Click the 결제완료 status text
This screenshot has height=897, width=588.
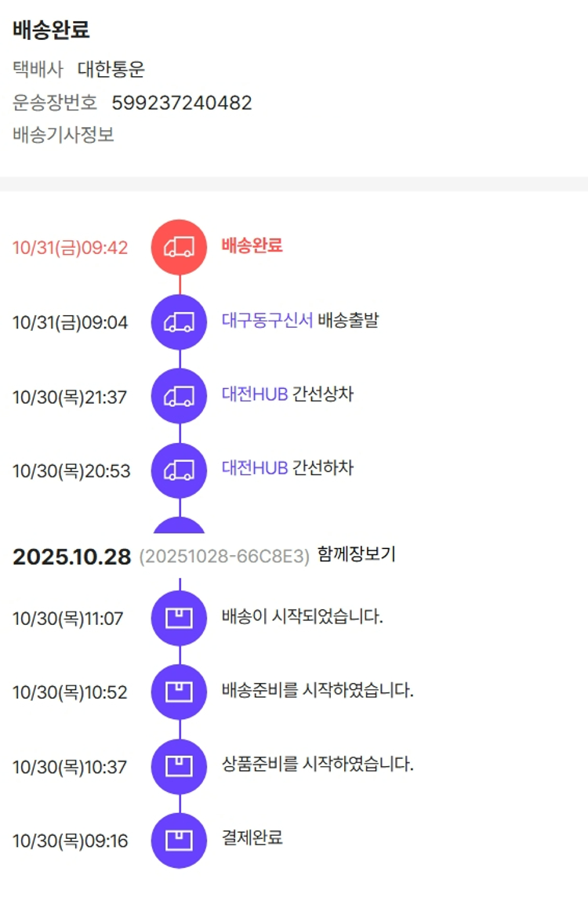pyautogui.click(x=252, y=837)
